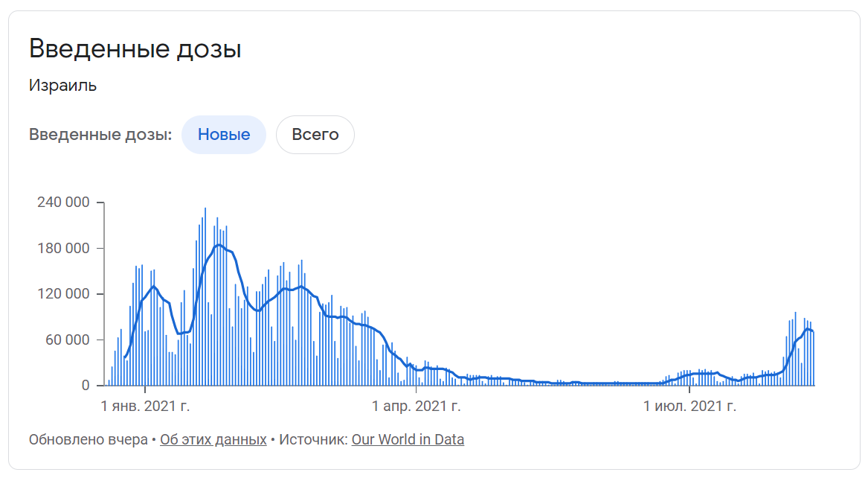Select the "Новые" doses toggle
This screenshot has width=868, height=478.
[224, 135]
